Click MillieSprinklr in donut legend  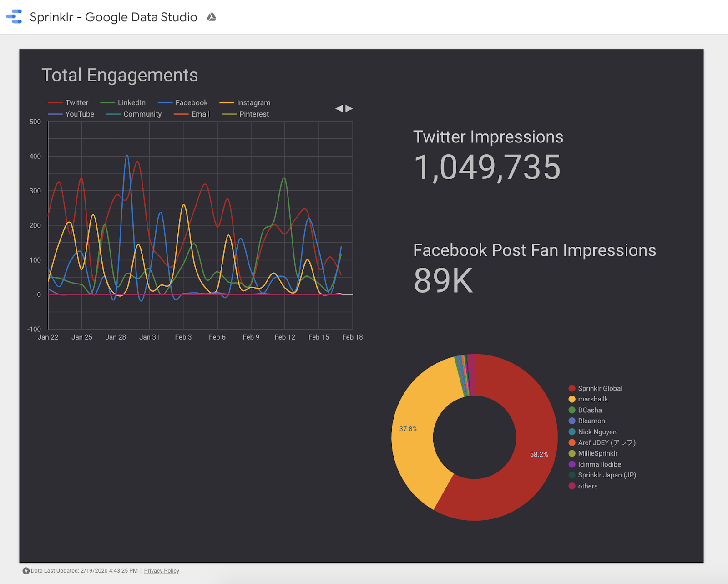click(593, 453)
